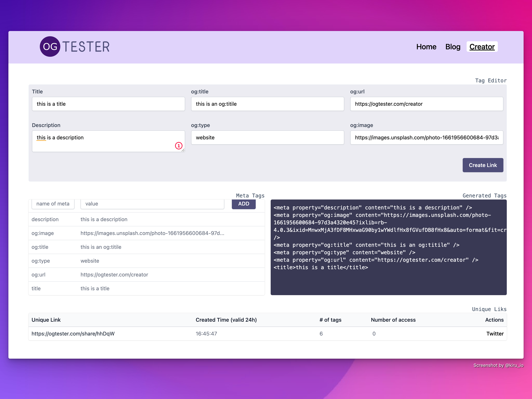The width and height of the screenshot is (532, 399).
Task: Click the name of meta input
Action: (53, 204)
